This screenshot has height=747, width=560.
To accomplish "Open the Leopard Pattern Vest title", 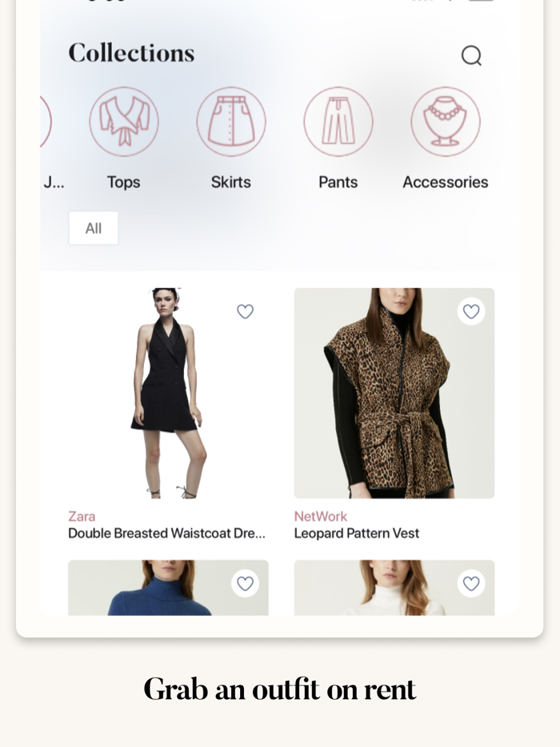I will point(357,533).
